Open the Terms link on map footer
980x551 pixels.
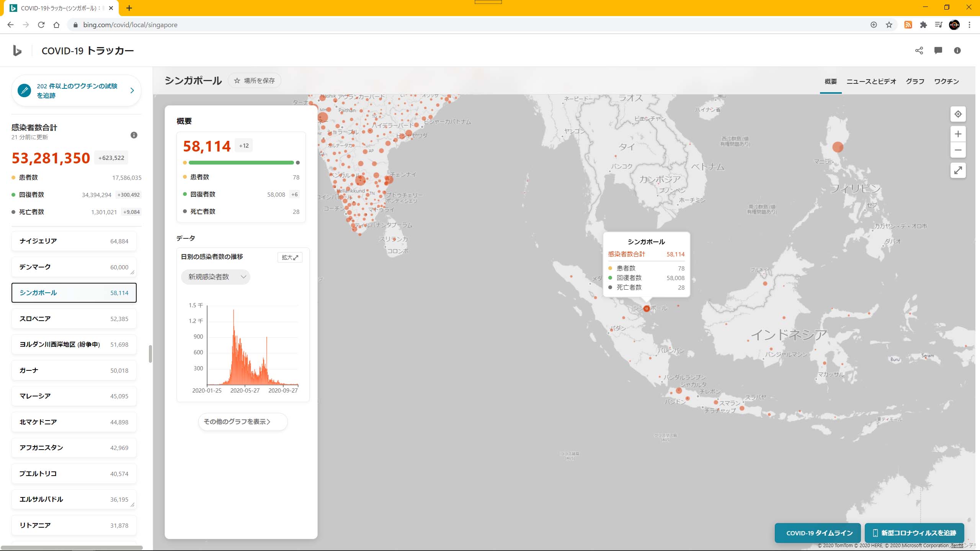pos(957,546)
